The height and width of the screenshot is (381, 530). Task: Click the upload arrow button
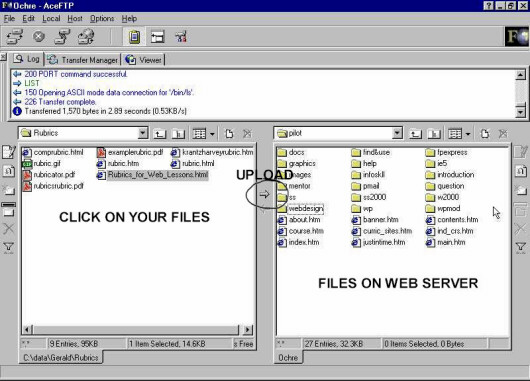[x=264, y=194]
